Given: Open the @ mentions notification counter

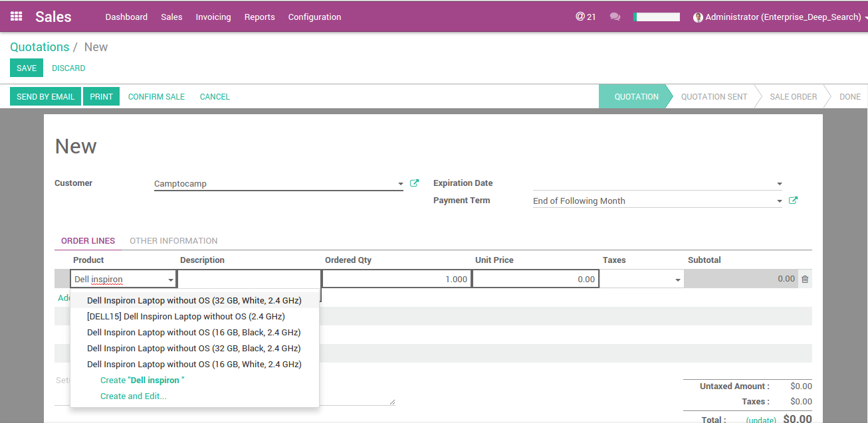Looking at the screenshot, I should tap(585, 17).
